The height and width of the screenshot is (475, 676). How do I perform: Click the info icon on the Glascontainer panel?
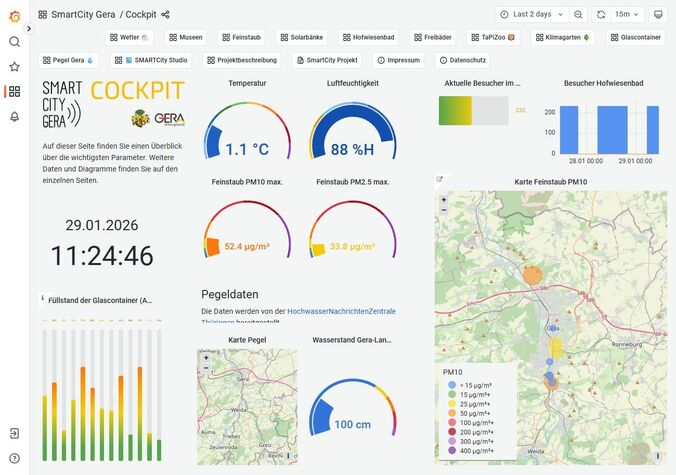[x=42, y=298]
